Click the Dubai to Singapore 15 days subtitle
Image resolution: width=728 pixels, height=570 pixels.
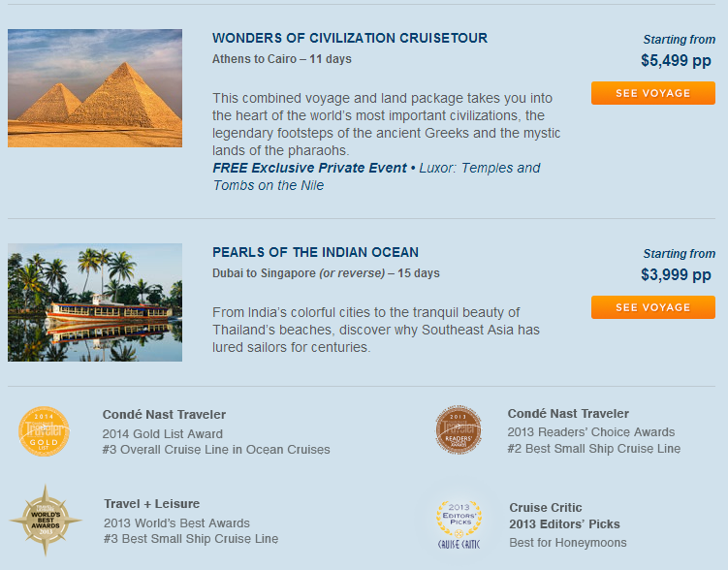(326, 273)
